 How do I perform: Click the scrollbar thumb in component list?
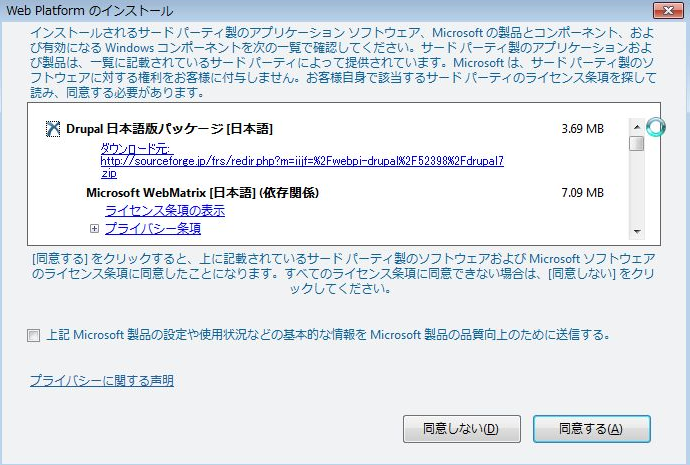[x=635, y=144]
